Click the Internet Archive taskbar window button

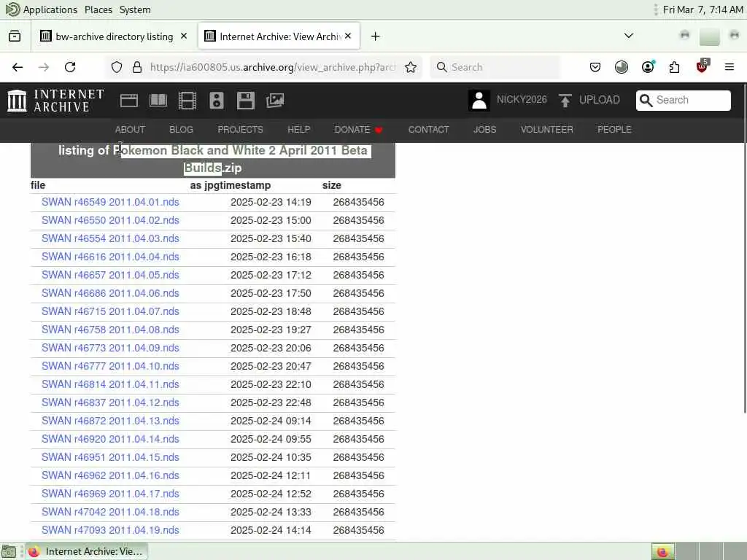point(86,551)
